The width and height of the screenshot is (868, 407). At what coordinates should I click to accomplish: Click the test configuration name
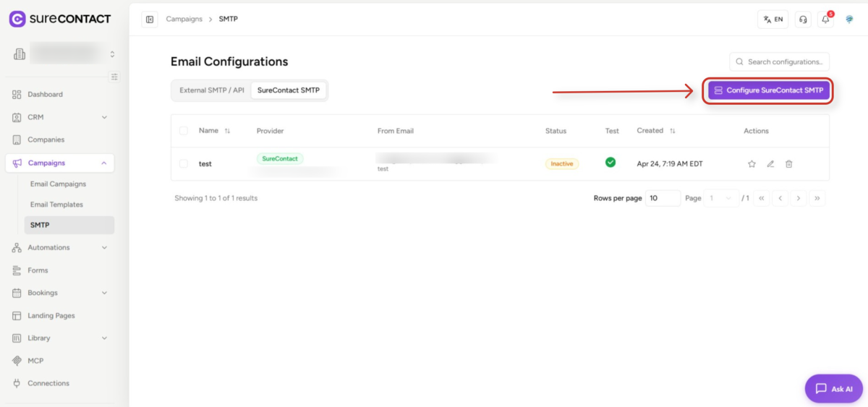(x=205, y=164)
